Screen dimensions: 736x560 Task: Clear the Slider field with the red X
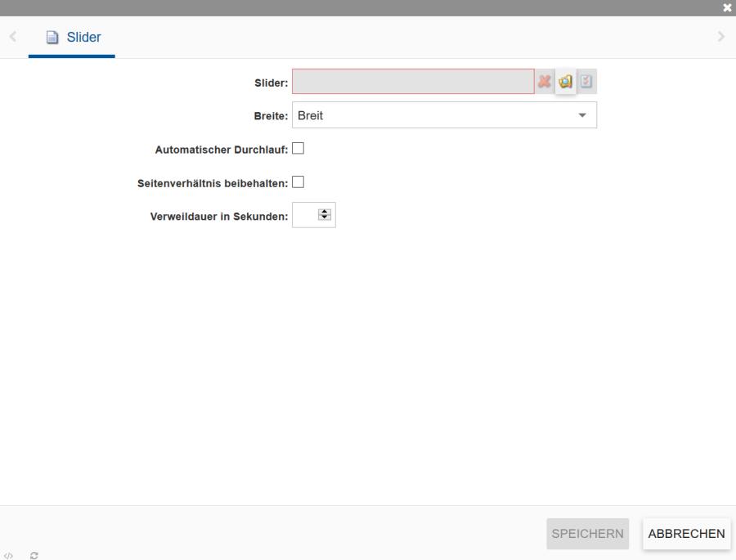pyautogui.click(x=544, y=82)
